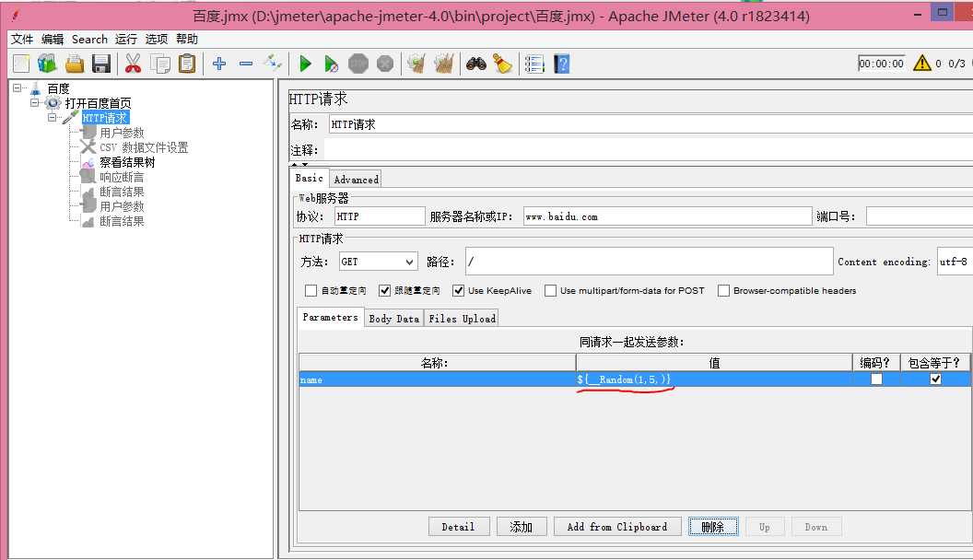Switch to the Basic tab

coord(309,178)
